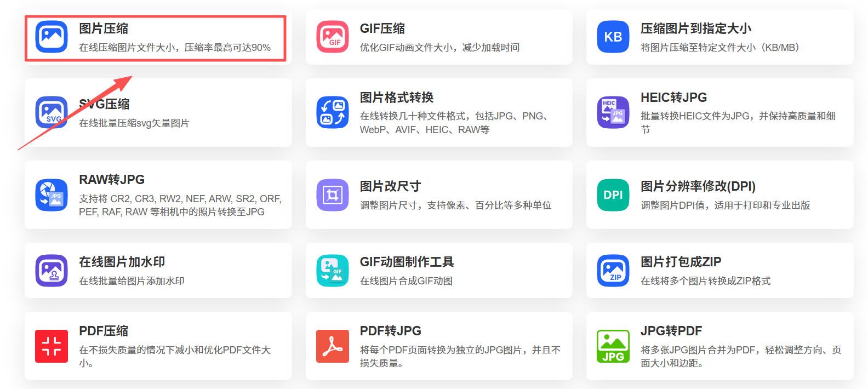Click the HEIC转JPG purple icon
868x389 pixels.
click(613, 112)
